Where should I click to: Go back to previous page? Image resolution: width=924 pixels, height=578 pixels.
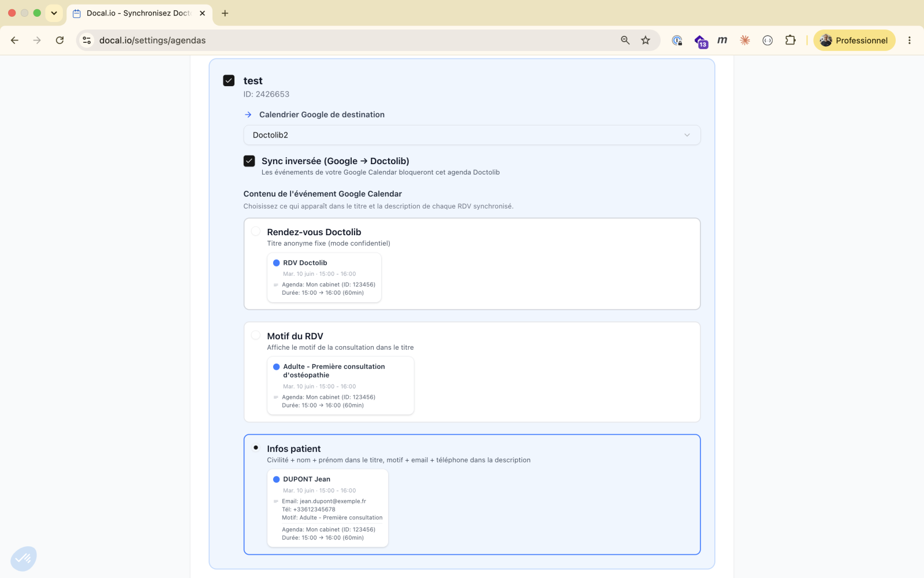(x=15, y=40)
